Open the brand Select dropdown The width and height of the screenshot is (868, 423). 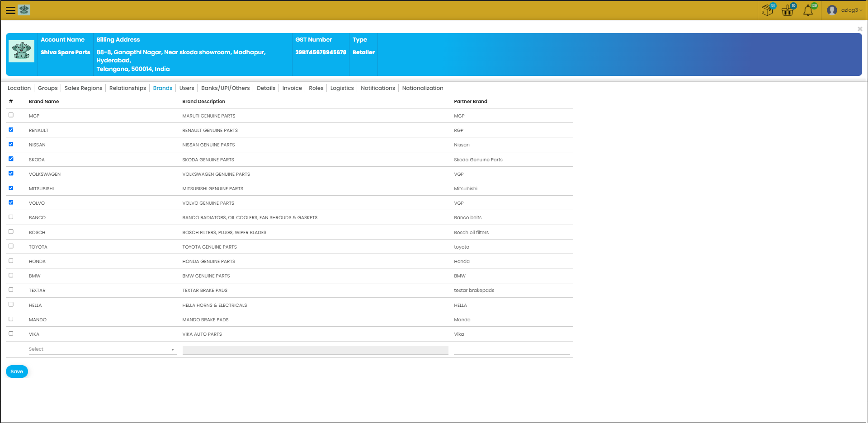tap(102, 349)
